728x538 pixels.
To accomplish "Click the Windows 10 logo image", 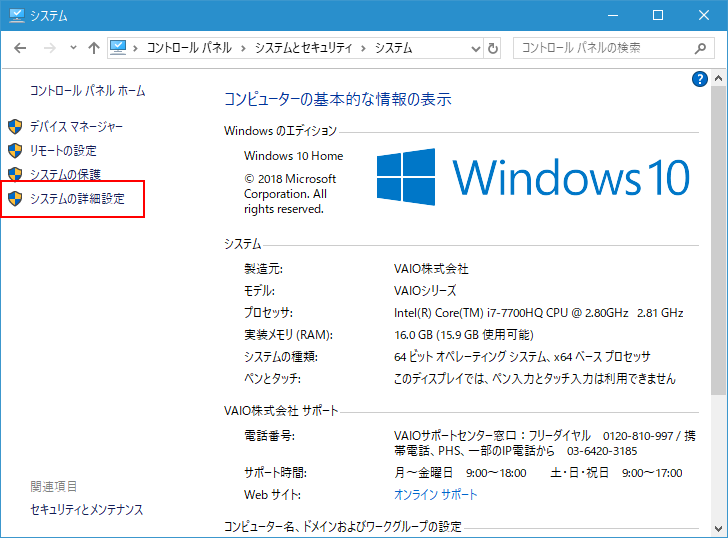I will (533, 177).
